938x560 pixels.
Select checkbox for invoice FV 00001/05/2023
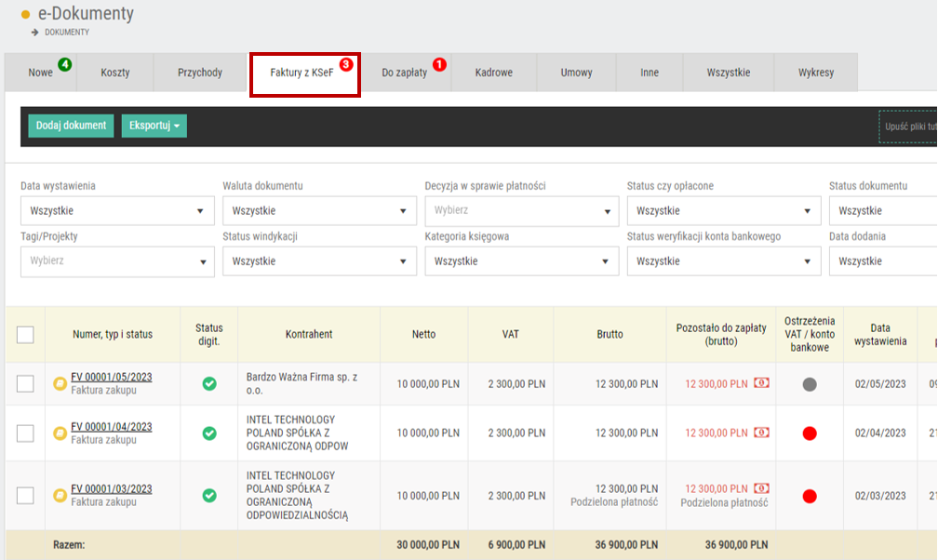tap(25, 383)
